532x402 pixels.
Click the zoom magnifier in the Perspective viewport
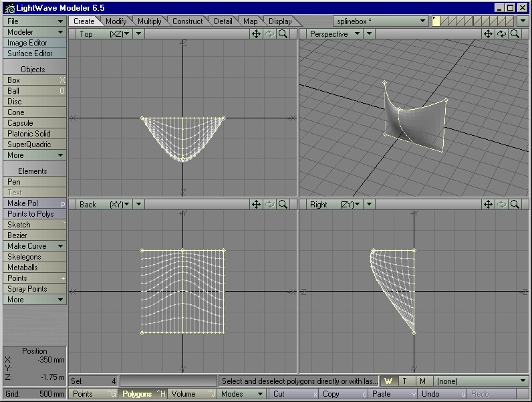(x=515, y=33)
